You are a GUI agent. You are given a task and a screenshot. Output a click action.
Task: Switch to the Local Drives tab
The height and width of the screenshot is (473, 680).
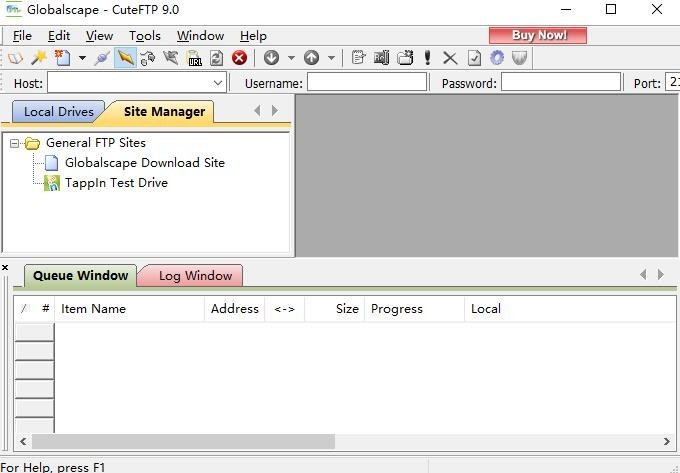[x=58, y=112]
